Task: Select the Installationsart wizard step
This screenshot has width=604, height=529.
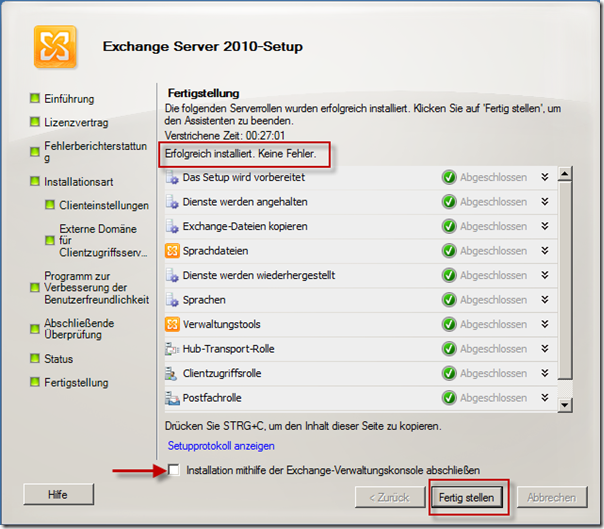Action: point(79,182)
